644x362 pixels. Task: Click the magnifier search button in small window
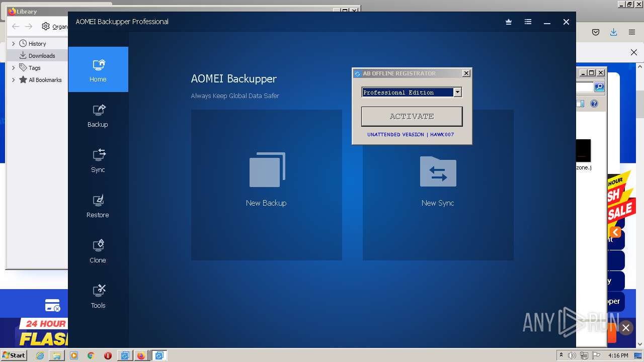coord(599,87)
